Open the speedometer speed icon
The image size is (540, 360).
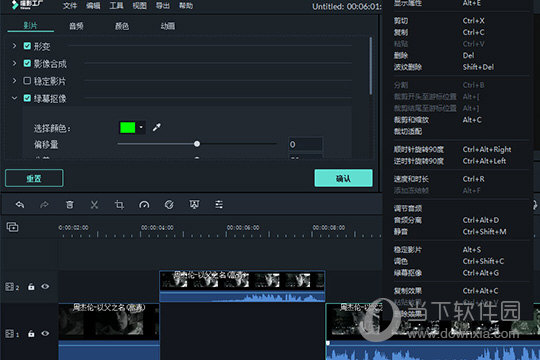click(x=144, y=205)
